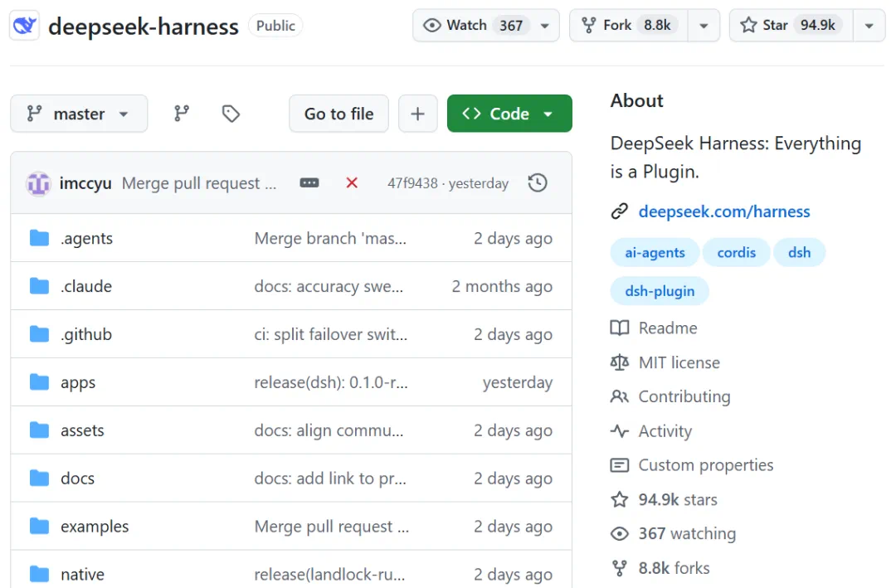Open commit history clock icon

click(537, 182)
